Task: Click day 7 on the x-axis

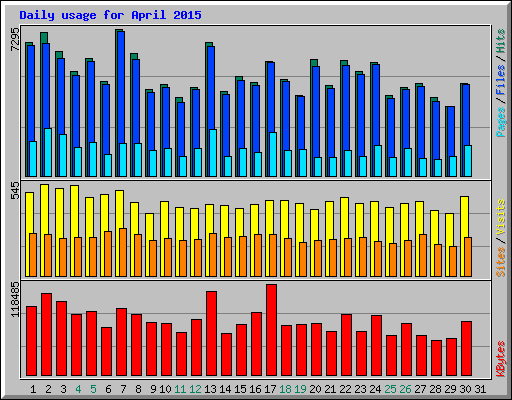Action: [x=123, y=389]
